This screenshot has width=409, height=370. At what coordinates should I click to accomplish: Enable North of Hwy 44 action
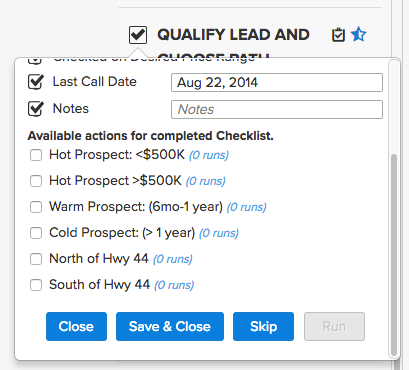36,259
